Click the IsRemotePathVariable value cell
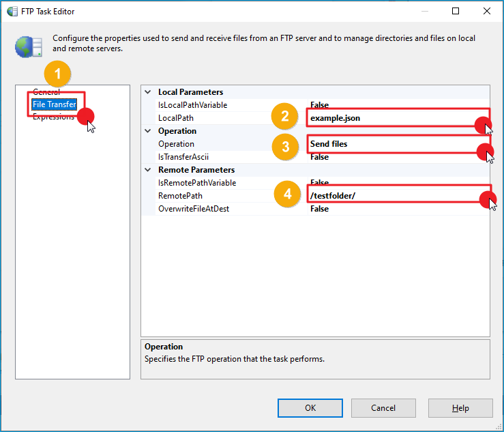 tap(396, 183)
